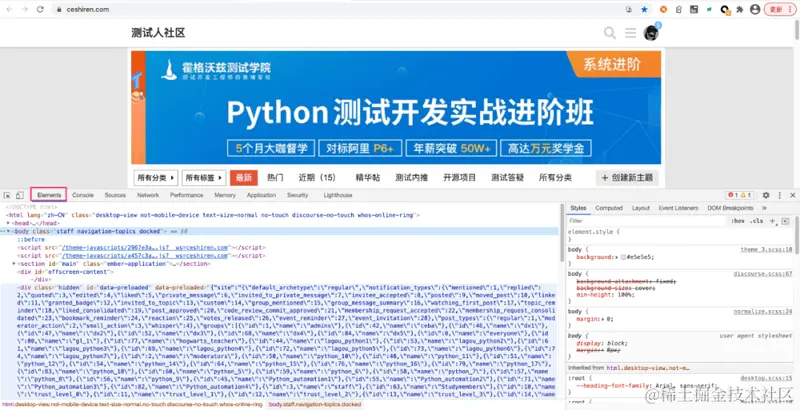800x410 pixels.
Task: Click the browser forward arrow
Action: click(x=24, y=9)
